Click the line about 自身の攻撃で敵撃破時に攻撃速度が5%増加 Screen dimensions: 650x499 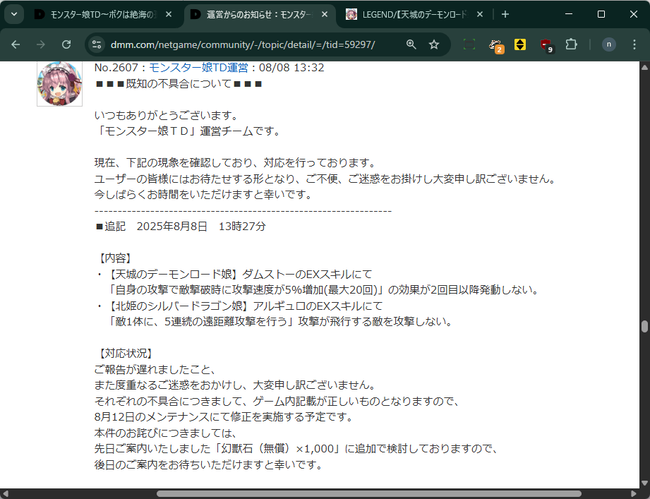click(323, 290)
